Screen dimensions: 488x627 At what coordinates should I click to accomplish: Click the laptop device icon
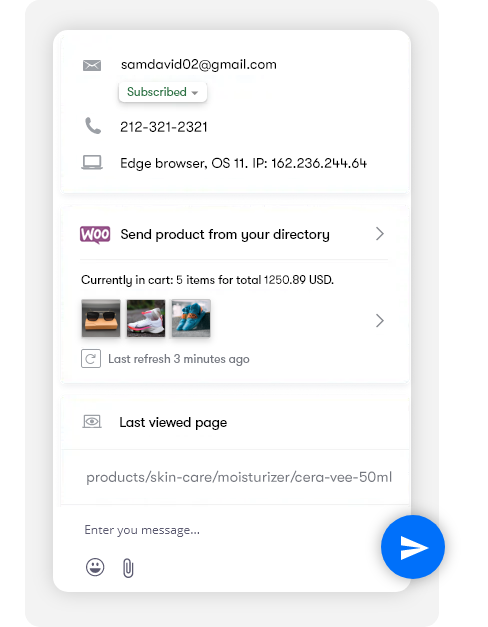pos(92,163)
